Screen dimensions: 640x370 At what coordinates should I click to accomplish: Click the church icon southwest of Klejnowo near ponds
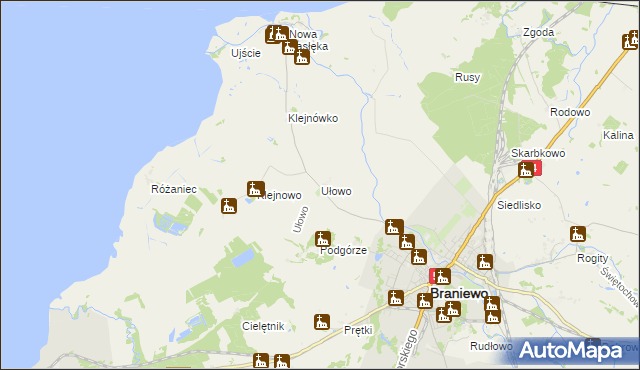(x=229, y=206)
